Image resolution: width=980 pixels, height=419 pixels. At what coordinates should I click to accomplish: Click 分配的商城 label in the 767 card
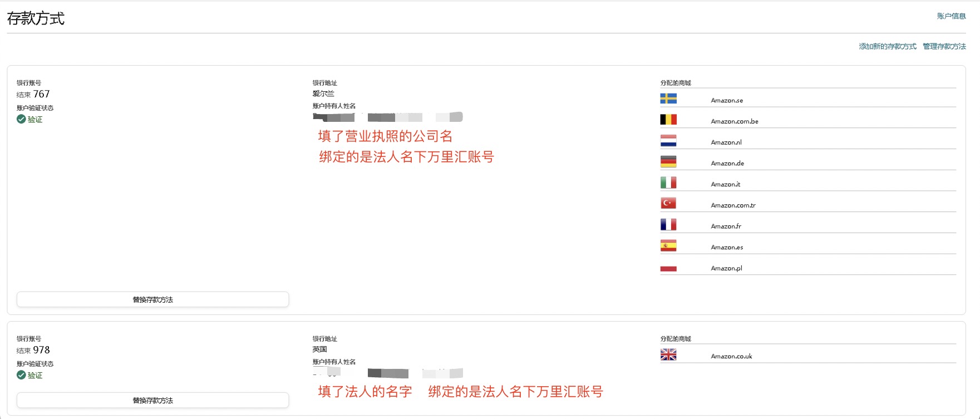pos(676,83)
